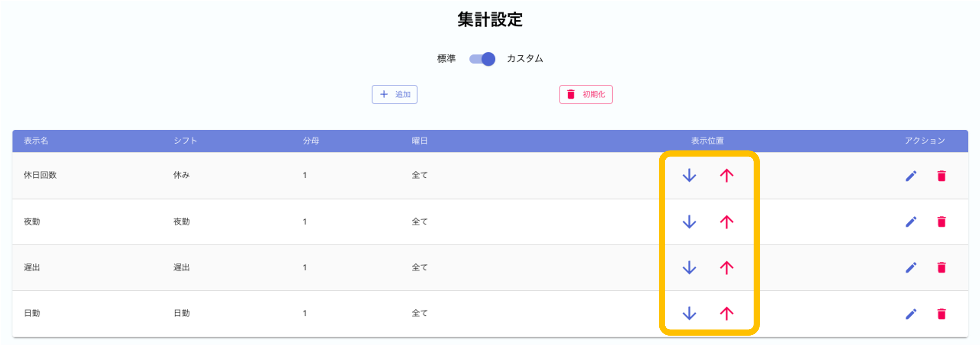Select the カスタム label beside the switch
This screenshot has height=345, width=980.
pyautogui.click(x=525, y=59)
